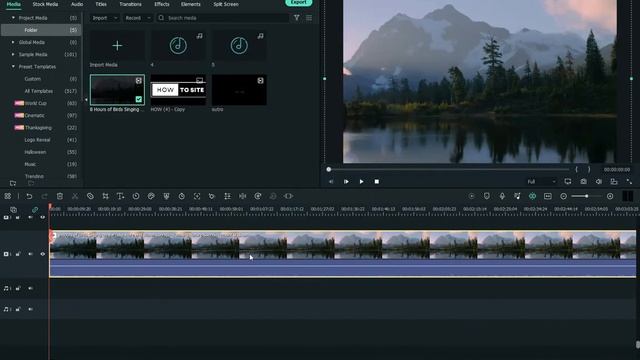The width and height of the screenshot is (640, 360).
Task: Record voiceover with the microphone icon
Action: pos(502,196)
